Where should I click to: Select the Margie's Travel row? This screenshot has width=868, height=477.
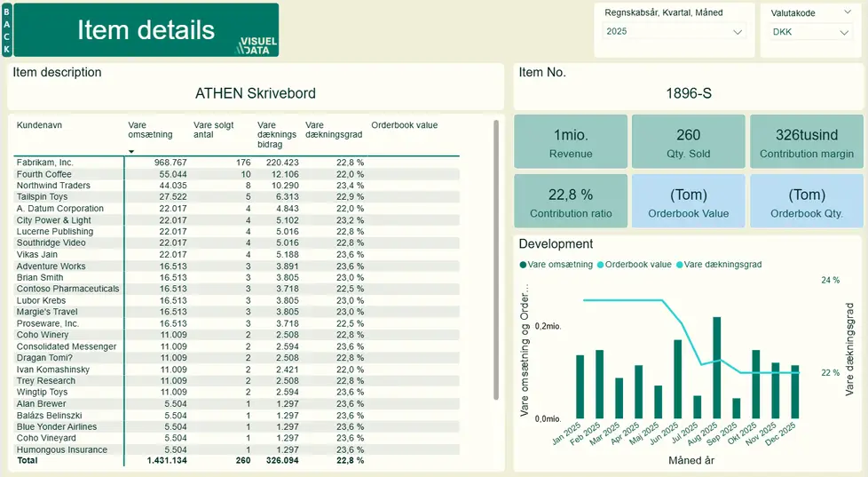(x=236, y=312)
